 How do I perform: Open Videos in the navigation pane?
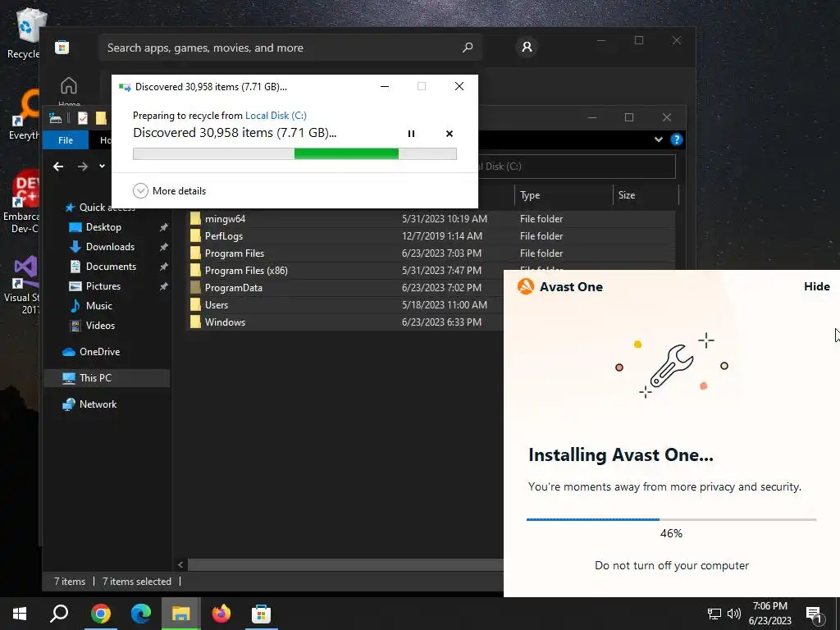click(100, 326)
